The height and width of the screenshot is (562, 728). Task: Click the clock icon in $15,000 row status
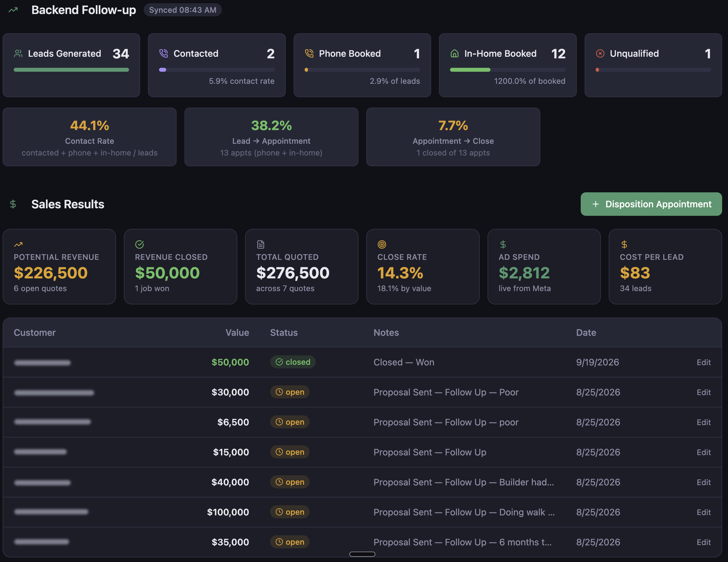coord(279,452)
